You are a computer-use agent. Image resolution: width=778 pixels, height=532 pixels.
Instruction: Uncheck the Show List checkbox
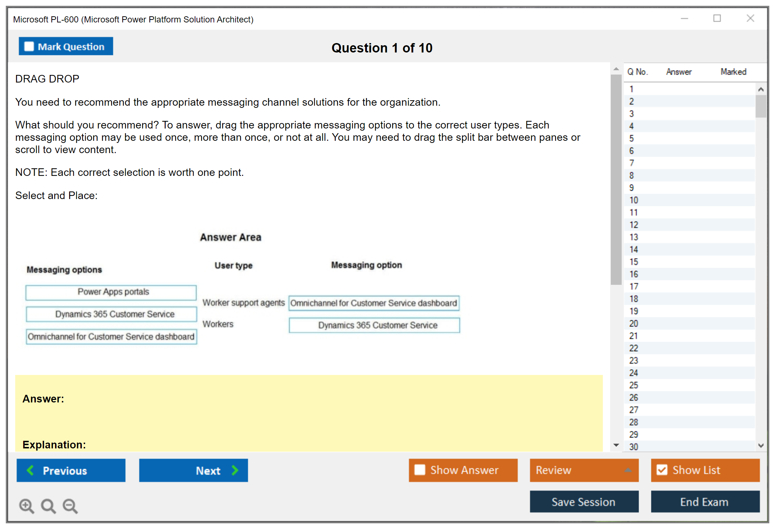[662, 470]
